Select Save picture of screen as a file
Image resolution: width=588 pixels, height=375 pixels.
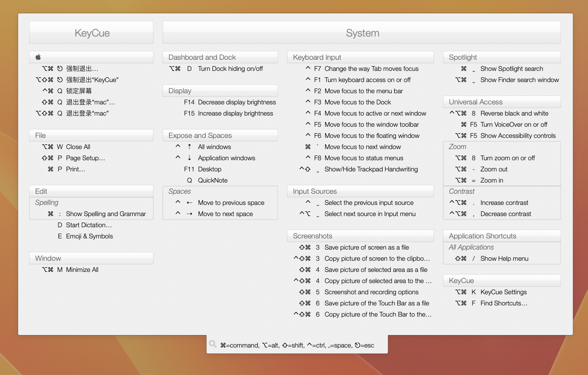[x=360, y=247]
